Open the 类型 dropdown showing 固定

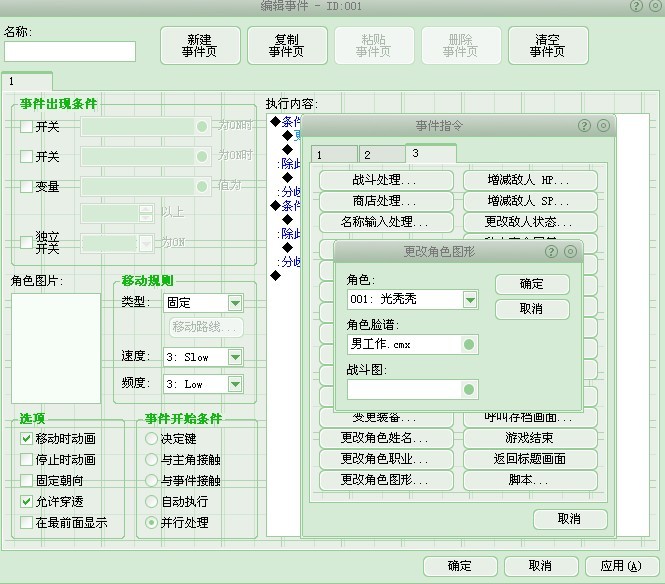pos(235,303)
